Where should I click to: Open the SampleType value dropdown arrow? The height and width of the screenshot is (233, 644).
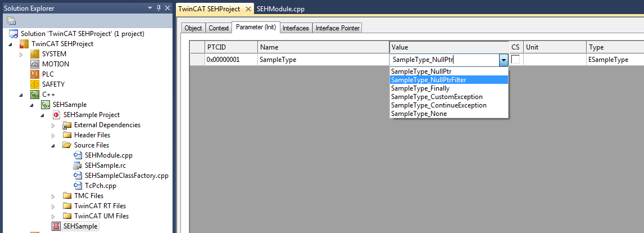click(504, 60)
